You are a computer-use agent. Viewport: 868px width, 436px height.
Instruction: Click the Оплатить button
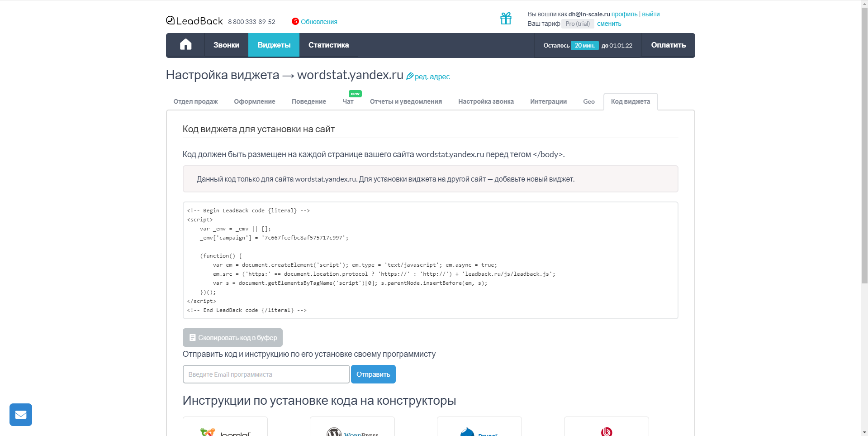(668, 45)
